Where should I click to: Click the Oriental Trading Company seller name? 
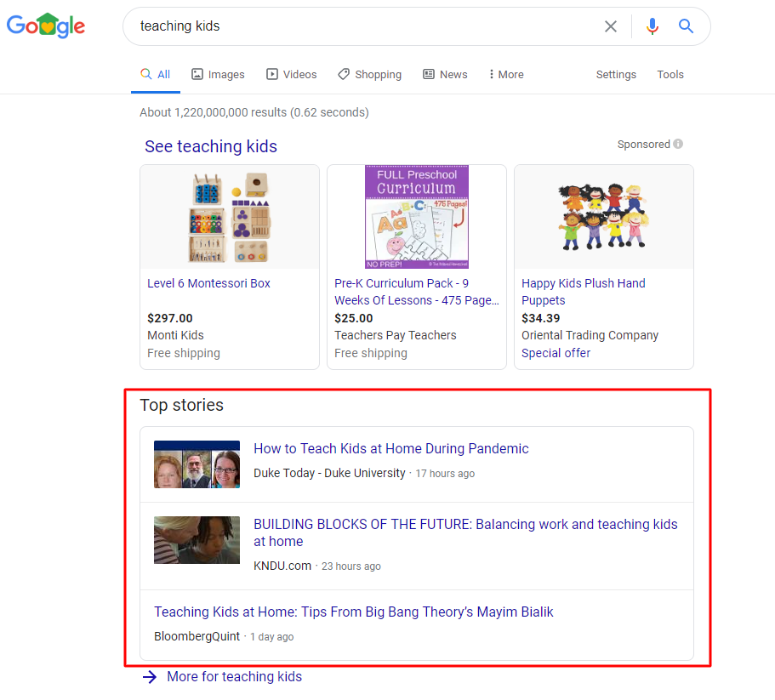pos(590,335)
